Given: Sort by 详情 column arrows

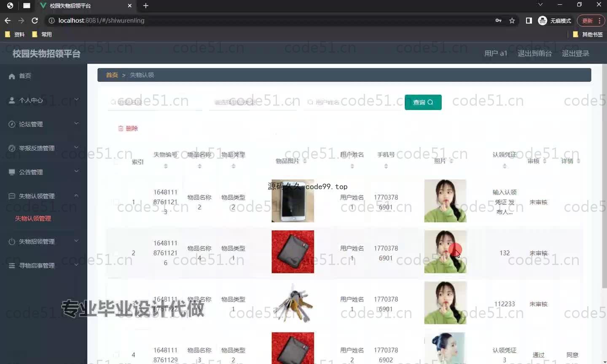Looking at the screenshot, I should click(578, 161).
